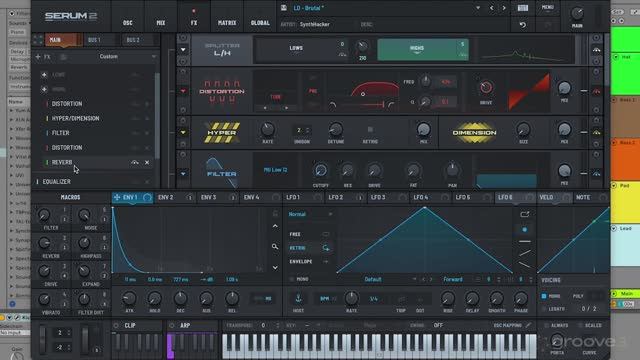This screenshot has height=360, width=640.
Task: Click the OSC mapping pencil icon
Action: click(529, 325)
